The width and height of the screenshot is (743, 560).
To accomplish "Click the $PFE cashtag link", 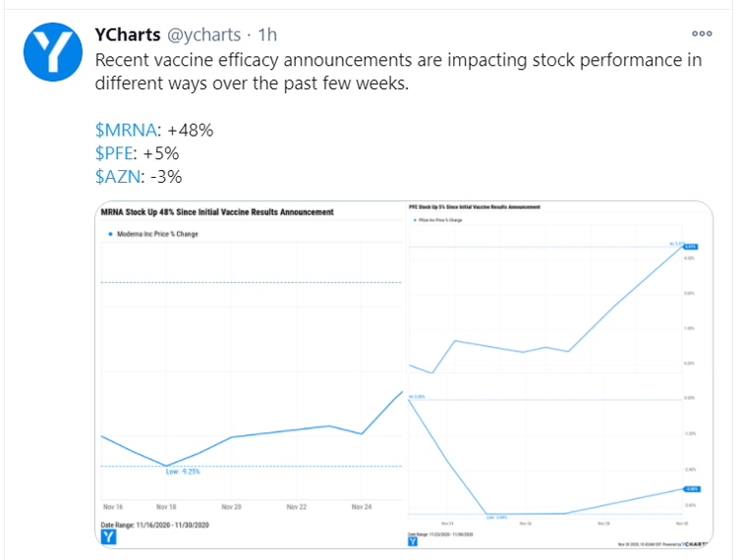I will (x=116, y=153).
